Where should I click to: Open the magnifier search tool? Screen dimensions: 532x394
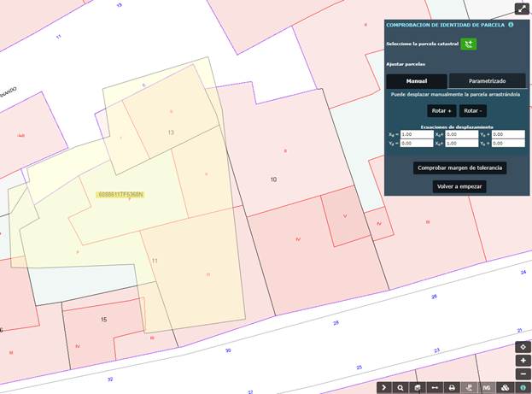click(x=400, y=388)
